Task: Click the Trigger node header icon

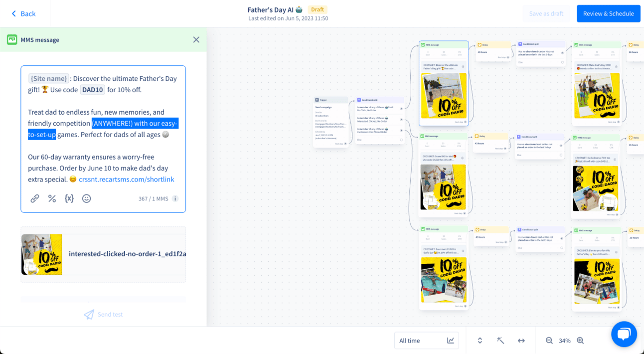Action: (317, 100)
